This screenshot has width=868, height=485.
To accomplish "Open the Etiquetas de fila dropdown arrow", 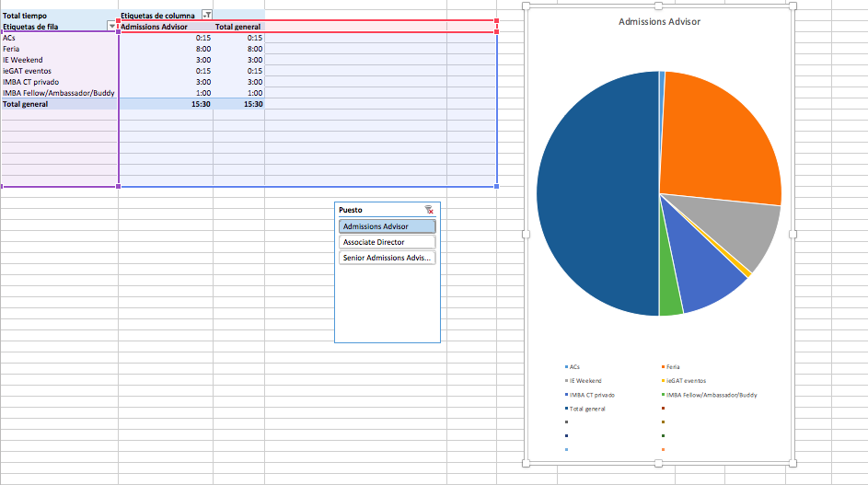I will 111,26.
